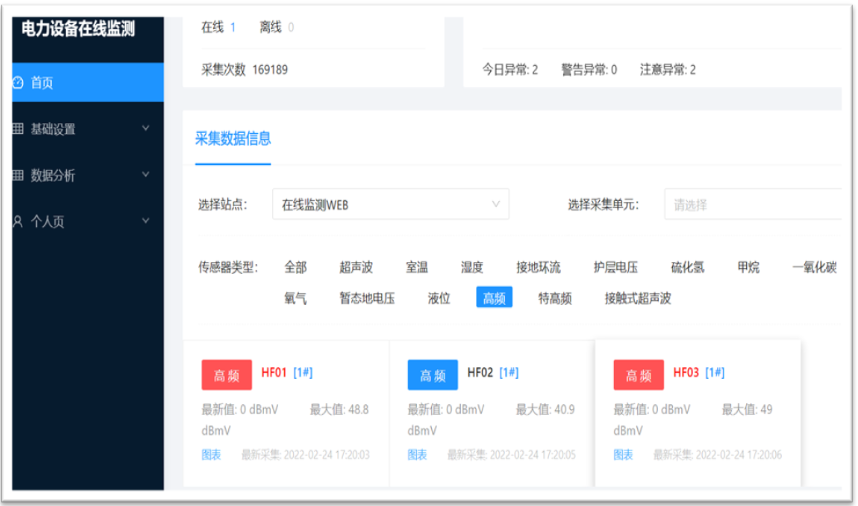Click the red 高频 badge for HF03

click(x=638, y=375)
